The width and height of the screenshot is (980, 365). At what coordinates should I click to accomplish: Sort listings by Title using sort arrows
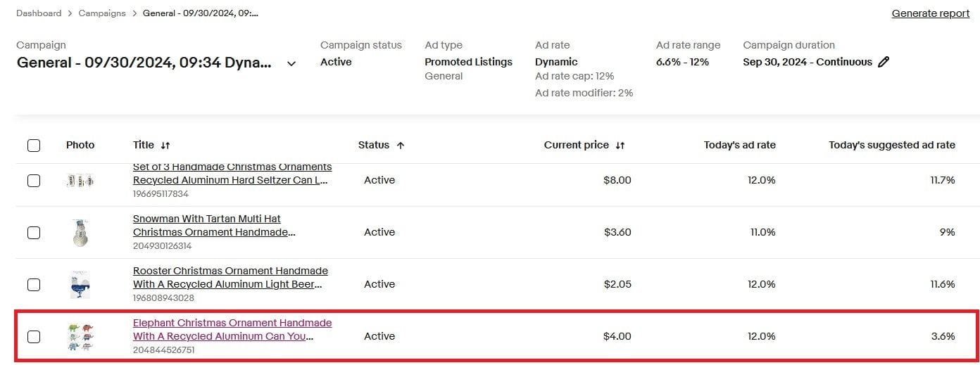click(165, 146)
